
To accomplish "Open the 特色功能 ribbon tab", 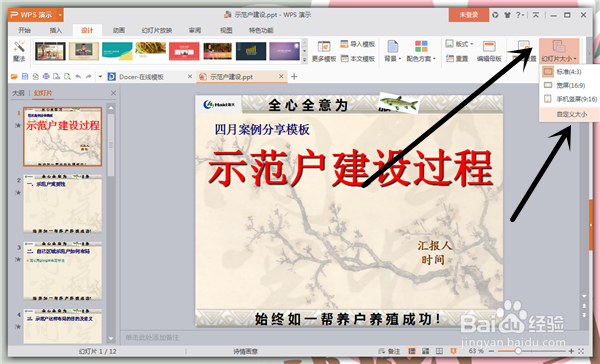I will (x=261, y=30).
